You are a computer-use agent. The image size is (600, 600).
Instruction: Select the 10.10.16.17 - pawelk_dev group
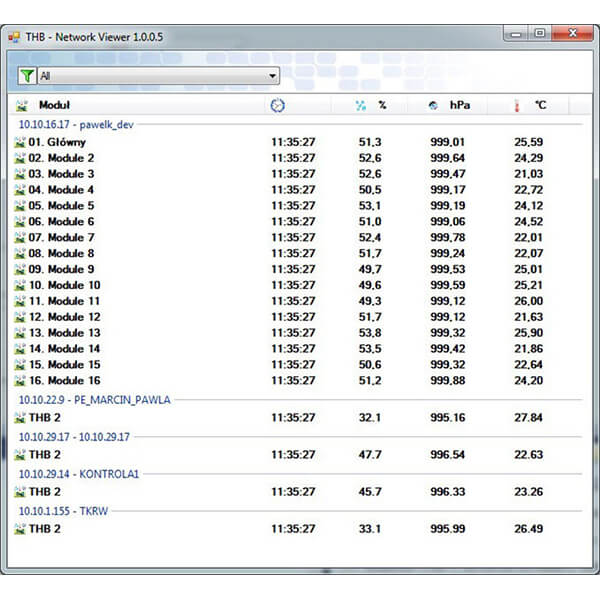76,125
